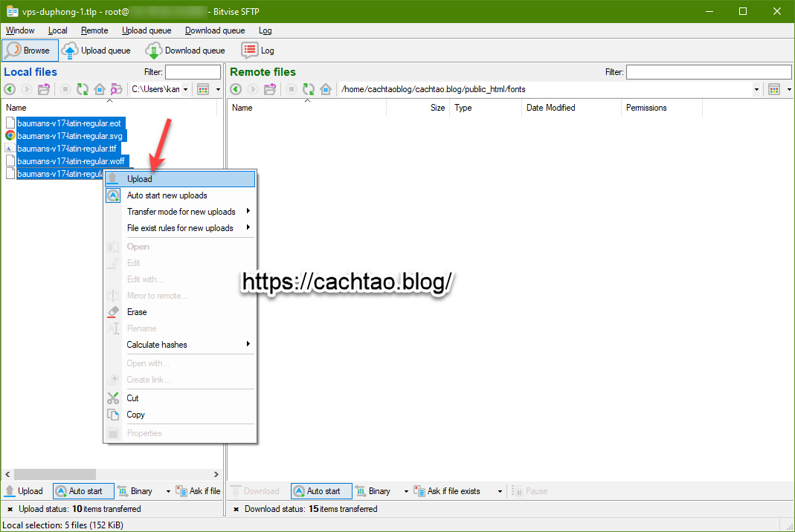Select file baumans-v17-latin-regular.ttf

click(67, 149)
